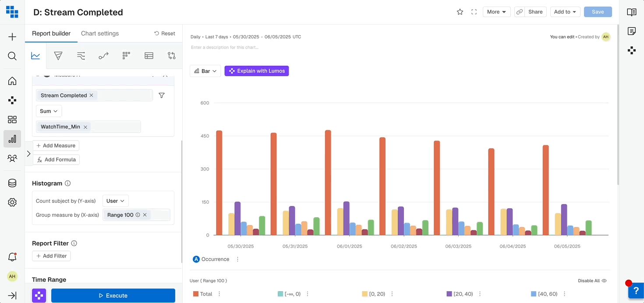Select the table report type icon
This screenshot has width=644, height=303.
click(149, 56)
